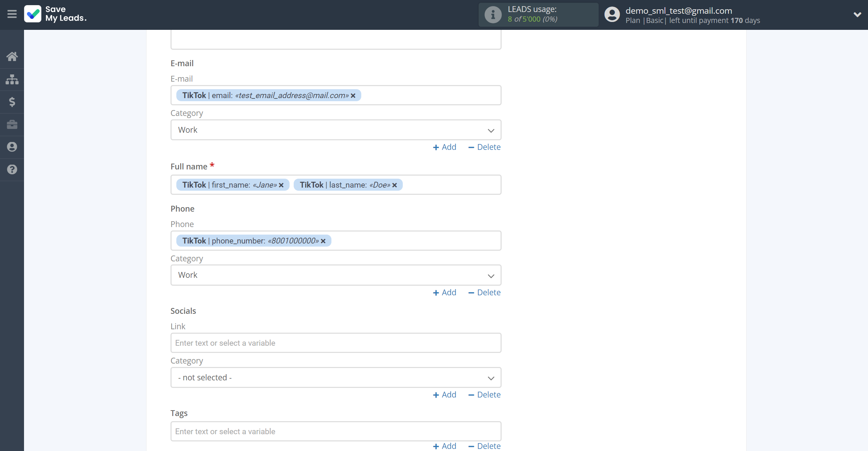868x451 pixels.
Task: Remove TikTok email variable tag
Action: [x=354, y=95]
